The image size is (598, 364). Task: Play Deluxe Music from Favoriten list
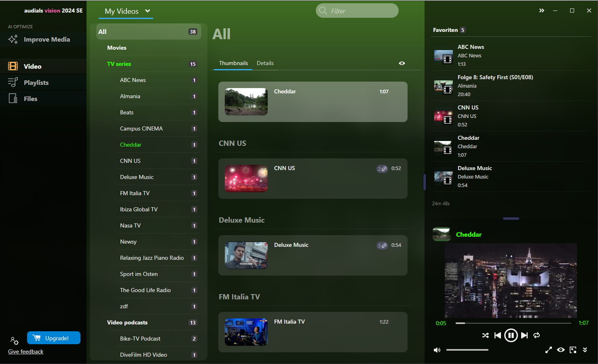[x=511, y=177]
